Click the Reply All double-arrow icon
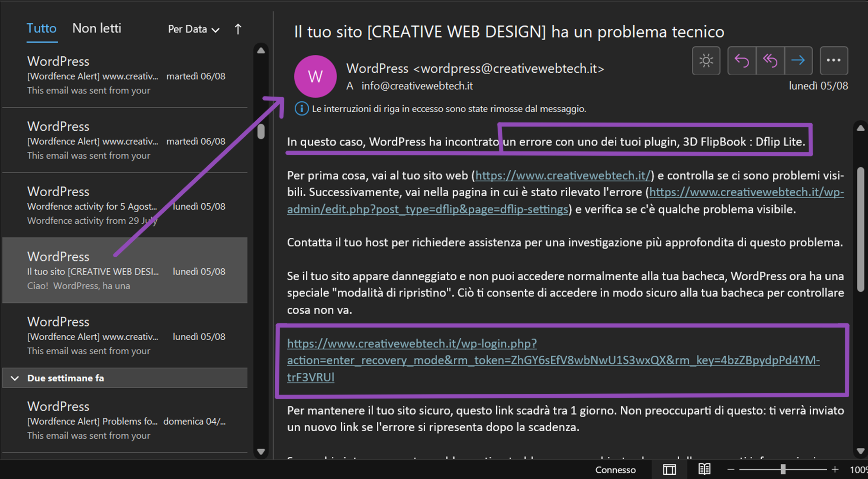Screen dimensions: 868x479 point(770,61)
